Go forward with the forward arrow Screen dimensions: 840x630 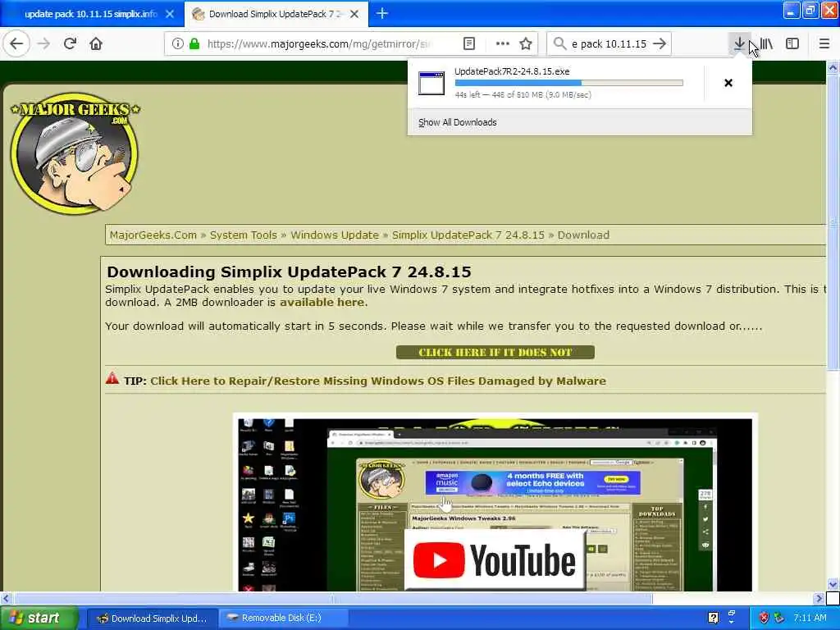44,43
